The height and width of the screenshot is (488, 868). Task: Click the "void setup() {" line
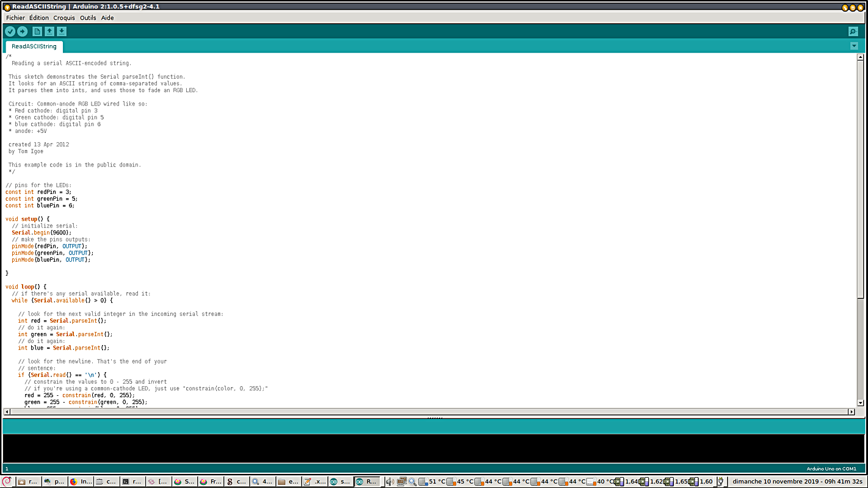27,218
